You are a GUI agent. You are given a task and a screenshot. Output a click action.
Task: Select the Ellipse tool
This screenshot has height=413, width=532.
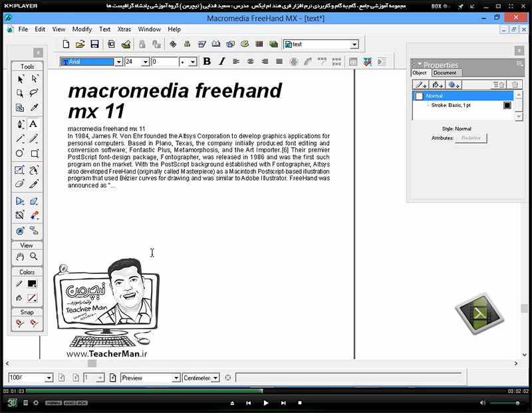click(20, 153)
